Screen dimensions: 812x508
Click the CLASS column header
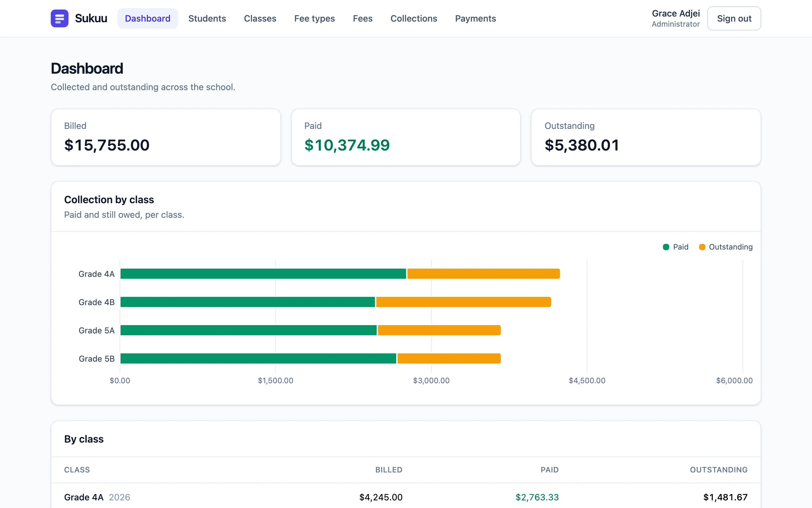(77, 470)
